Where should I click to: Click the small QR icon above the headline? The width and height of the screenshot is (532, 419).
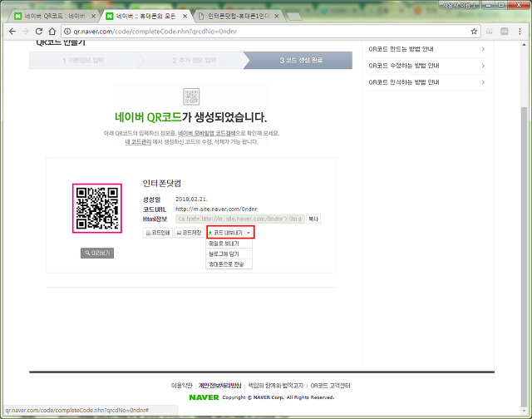coord(191,96)
